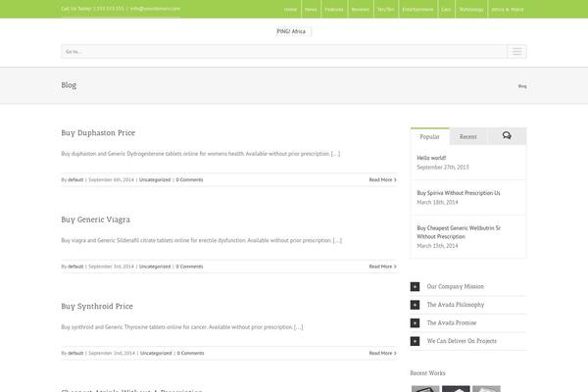Viewport: 588px width, 392px height.
Task: Open Entertainment in top navigation
Action: pyautogui.click(x=417, y=10)
